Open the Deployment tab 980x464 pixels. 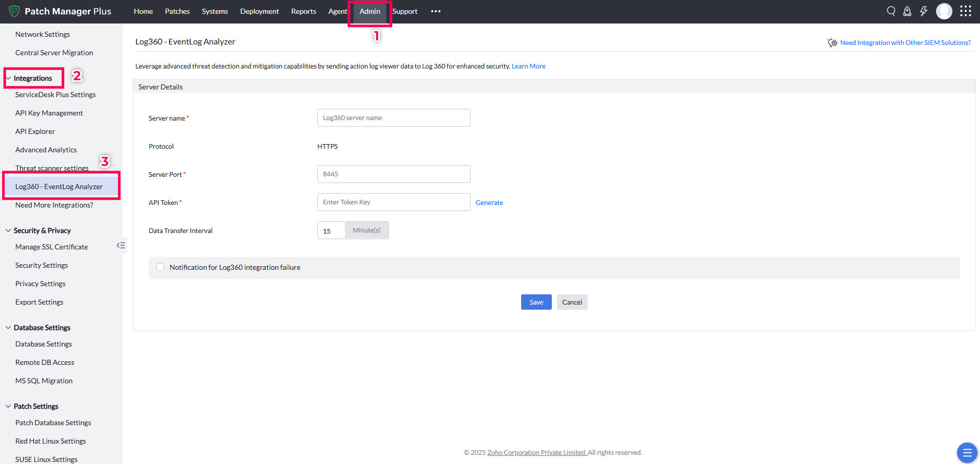click(260, 11)
